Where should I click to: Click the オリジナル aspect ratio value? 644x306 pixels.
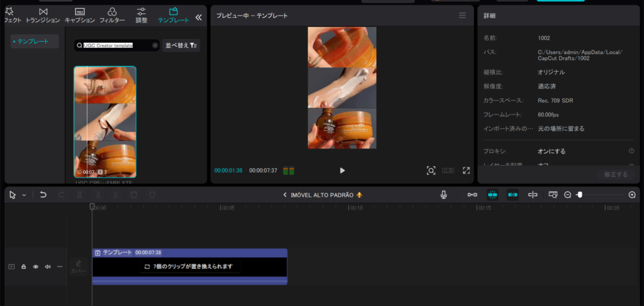click(x=551, y=72)
